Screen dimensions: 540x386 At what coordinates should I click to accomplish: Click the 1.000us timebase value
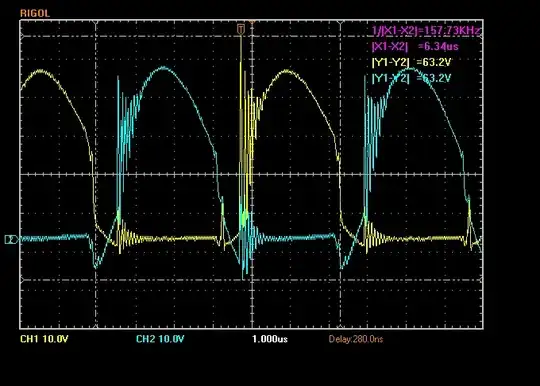click(x=270, y=339)
